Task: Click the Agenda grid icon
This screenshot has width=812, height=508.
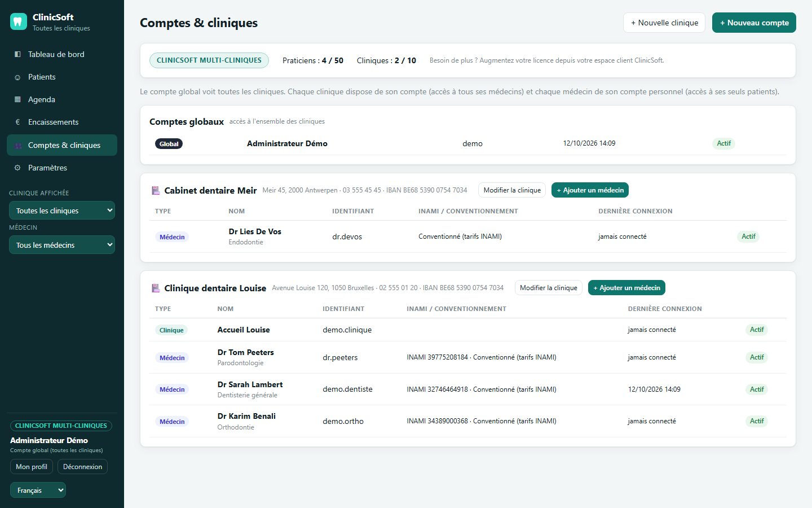Action: pyautogui.click(x=17, y=99)
